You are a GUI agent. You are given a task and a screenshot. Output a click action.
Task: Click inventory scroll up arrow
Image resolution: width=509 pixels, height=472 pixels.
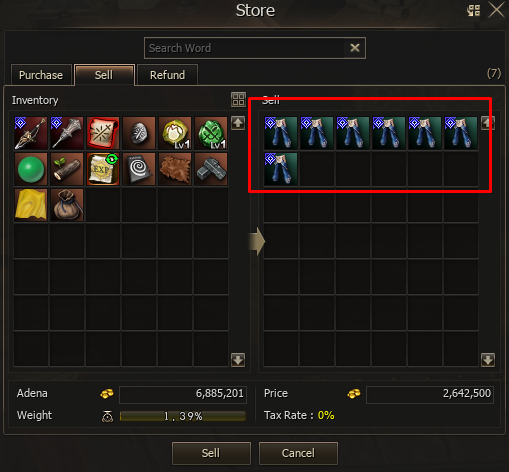(x=238, y=123)
